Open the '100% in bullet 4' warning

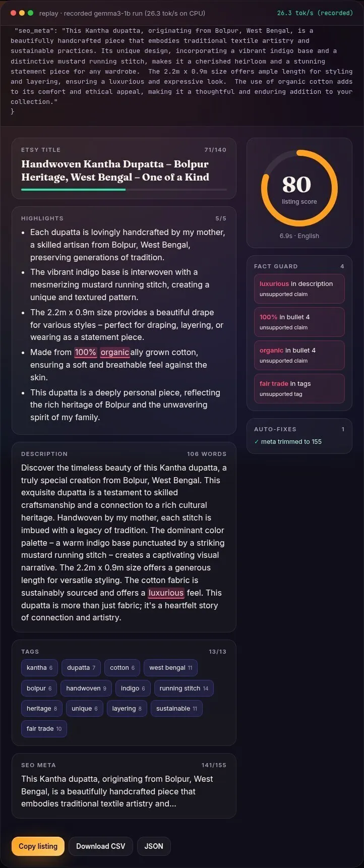coord(299,322)
